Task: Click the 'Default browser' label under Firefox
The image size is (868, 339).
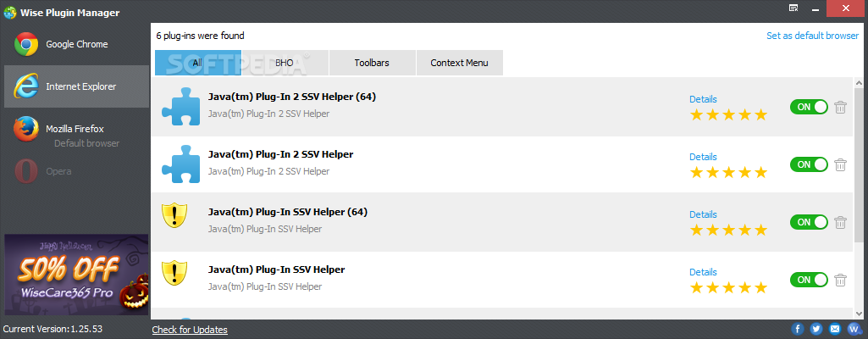Action: coord(87,143)
